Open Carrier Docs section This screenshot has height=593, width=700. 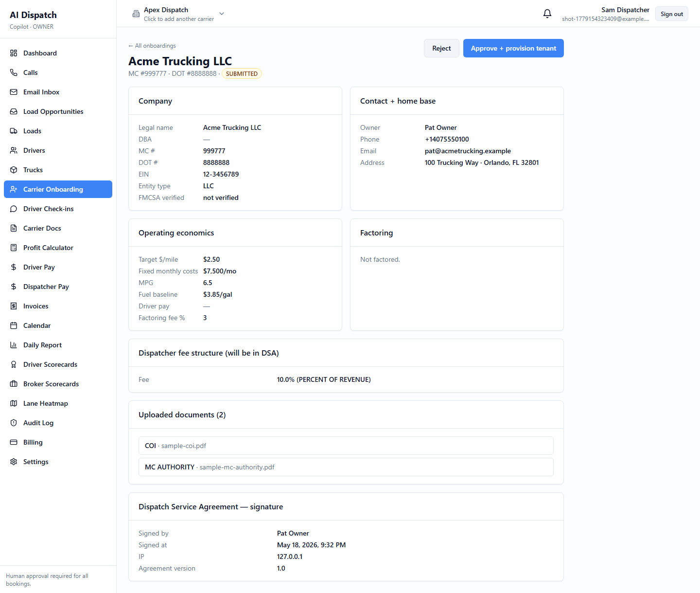[58, 228]
